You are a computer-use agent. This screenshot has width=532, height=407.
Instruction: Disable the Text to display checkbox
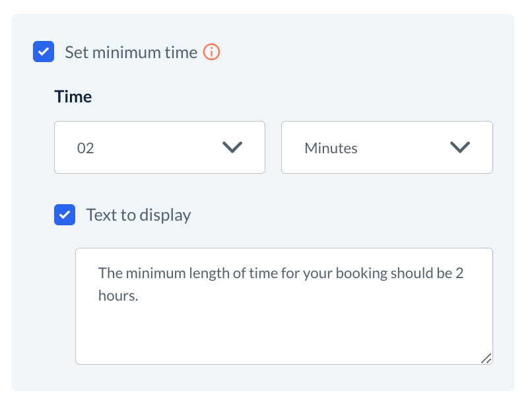pos(65,215)
